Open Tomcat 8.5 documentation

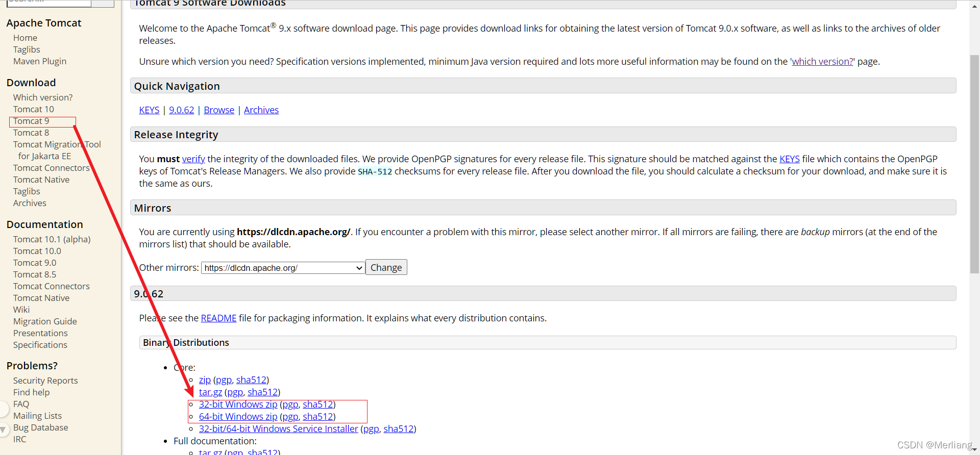click(x=35, y=274)
